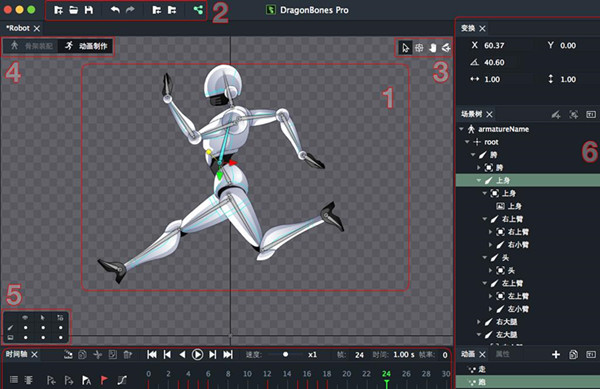The width and height of the screenshot is (600, 389).
Task: Toggle bone selectable dot in filter panel
Action: (43, 328)
